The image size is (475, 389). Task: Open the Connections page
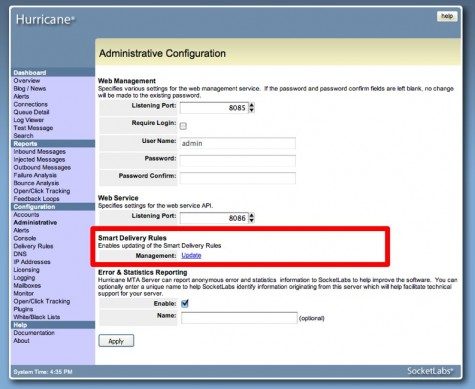pos(30,104)
